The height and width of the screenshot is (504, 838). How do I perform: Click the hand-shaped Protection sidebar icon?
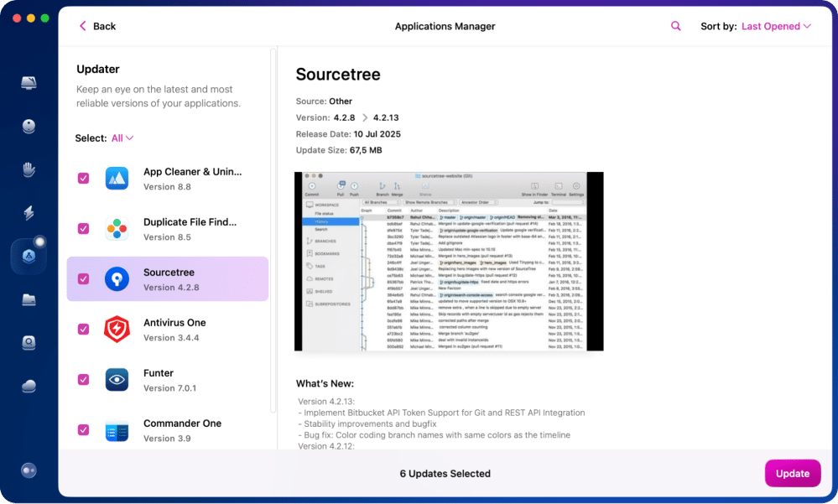click(29, 170)
